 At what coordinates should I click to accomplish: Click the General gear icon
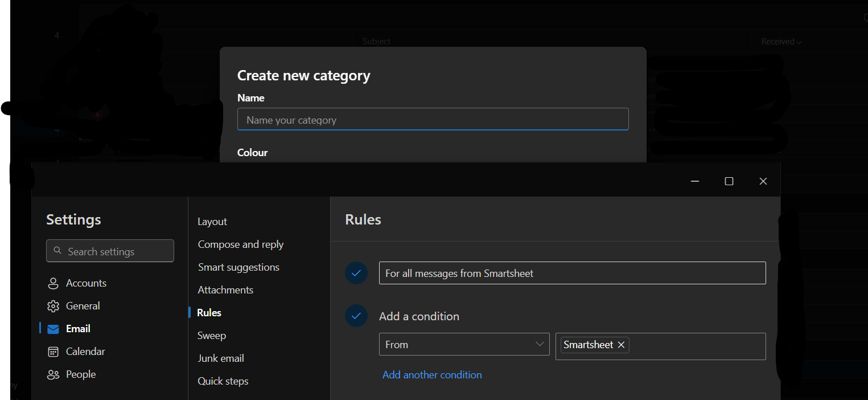point(54,306)
